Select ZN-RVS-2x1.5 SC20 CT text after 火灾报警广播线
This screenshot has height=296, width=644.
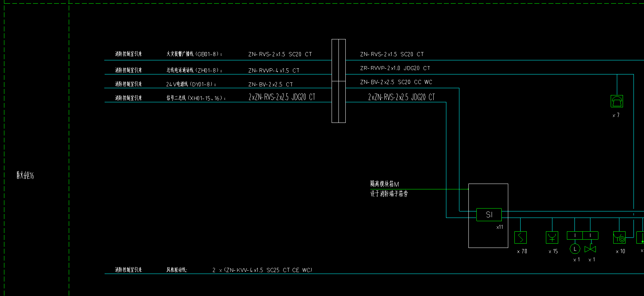pos(280,54)
